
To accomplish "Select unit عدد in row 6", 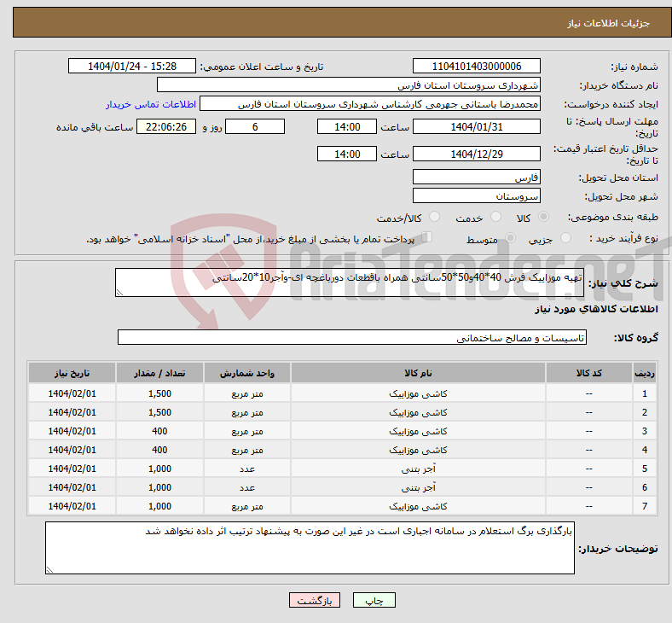I will click(x=247, y=488).
